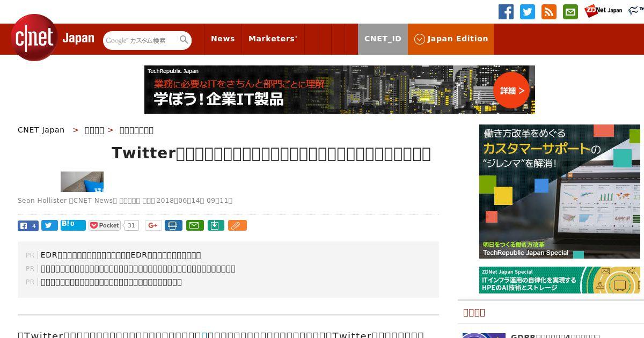
Task: Open sidebar GDPR article thumbnail
Action: [x=484, y=335]
